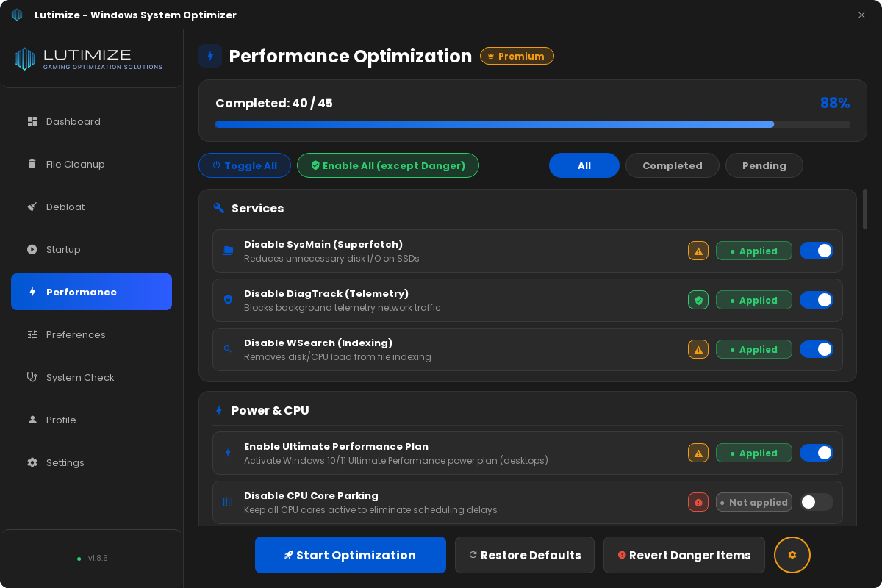Image resolution: width=882 pixels, height=588 pixels.
Task: Click the green safe shield badge on the DiagTrack row
Action: pos(698,300)
